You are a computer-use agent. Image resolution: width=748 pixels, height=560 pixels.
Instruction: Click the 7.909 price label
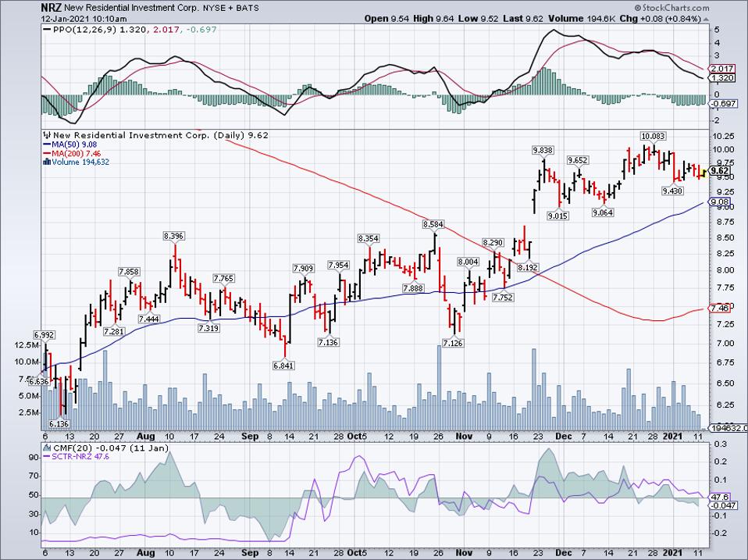coord(304,269)
